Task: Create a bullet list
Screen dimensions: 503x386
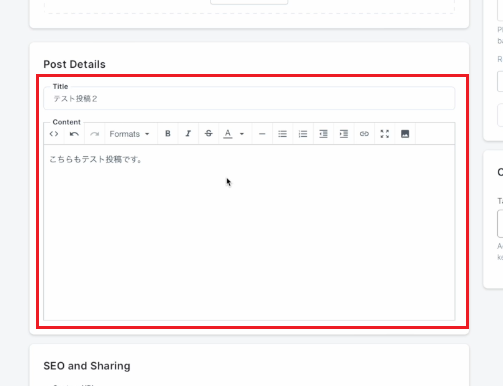Action: (x=282, y=134)
